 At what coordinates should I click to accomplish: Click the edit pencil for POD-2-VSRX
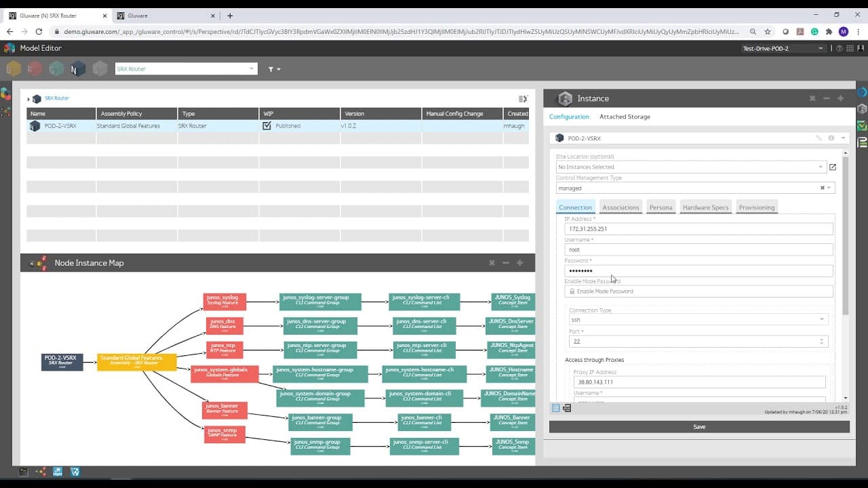pyautogui.click(x=819, y=138)
